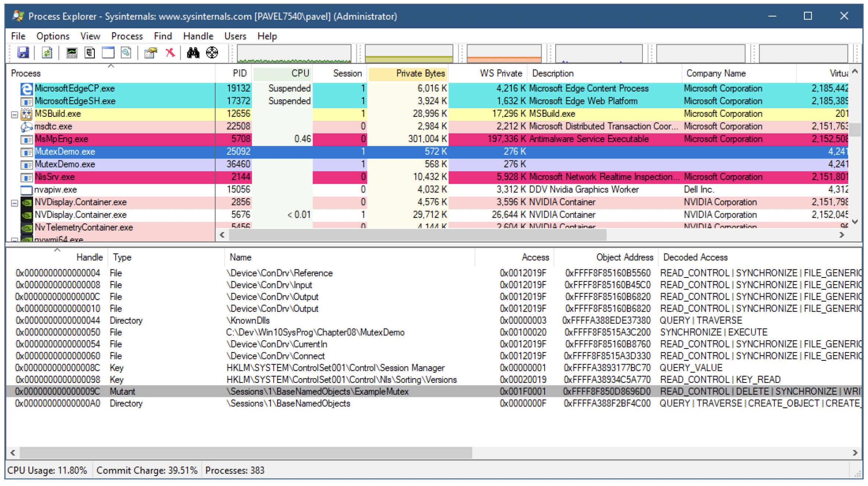Click the Commit Charge status bar entry
Image resolution: width=868 pixels, height=486 pixels.
pos(147,471)
